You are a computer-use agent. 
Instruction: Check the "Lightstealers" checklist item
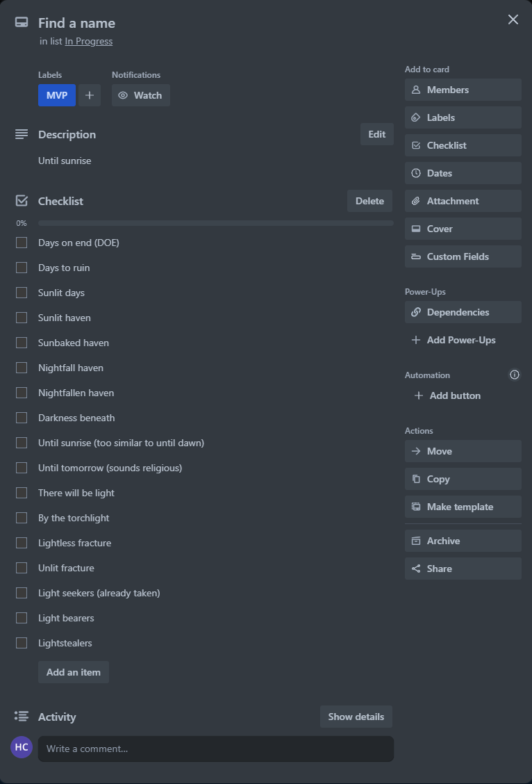click(x=21, y=643)
